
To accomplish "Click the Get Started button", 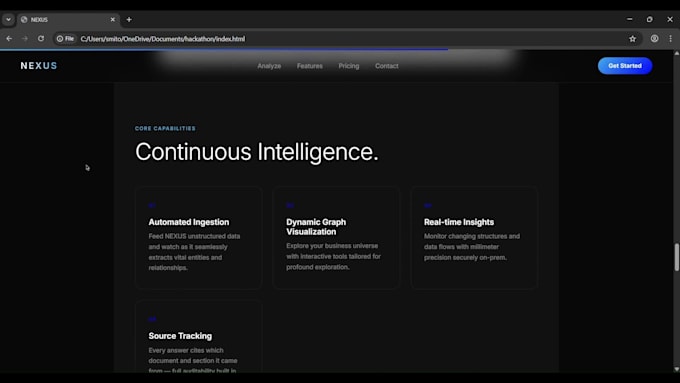I will coord(624,65).
